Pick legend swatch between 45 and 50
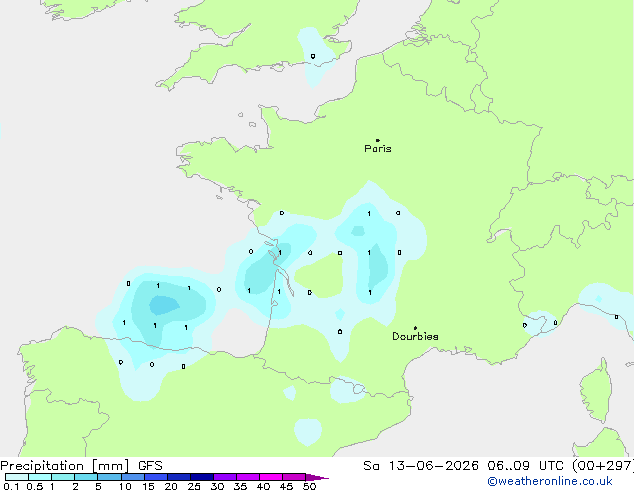Viewport: 634px width, 490px height. tap(294, 477)
